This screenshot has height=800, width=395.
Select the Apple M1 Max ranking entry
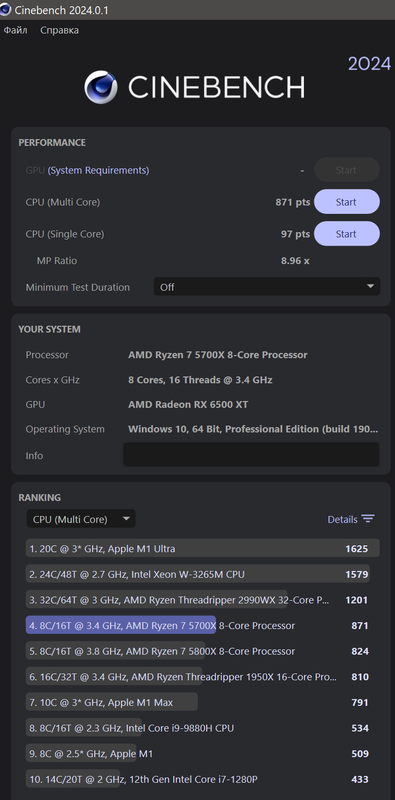point(203,702)
